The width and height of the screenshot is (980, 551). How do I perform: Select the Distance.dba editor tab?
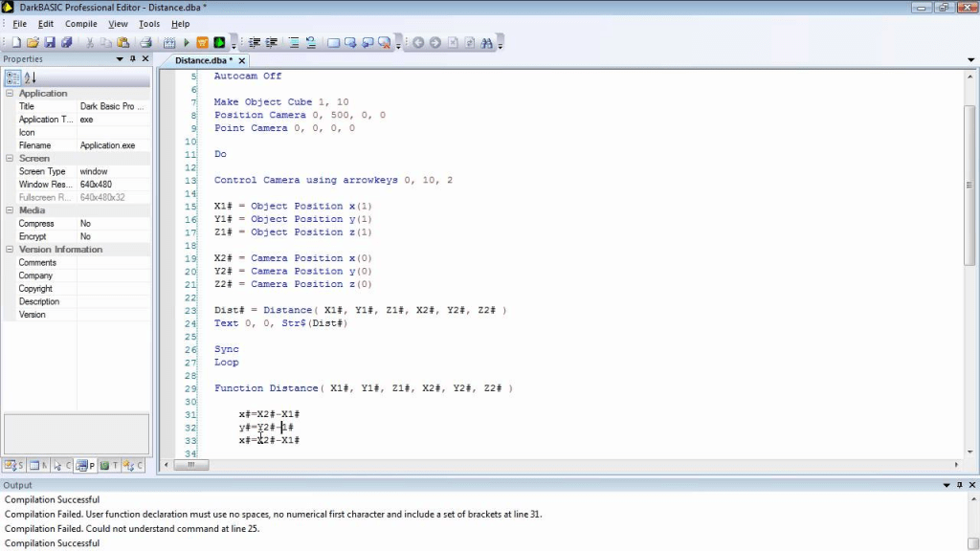204,60
